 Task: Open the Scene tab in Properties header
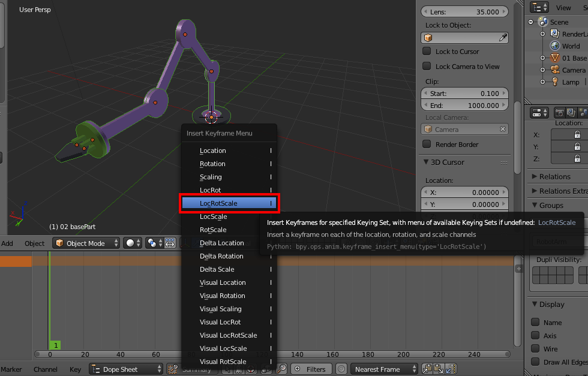[x=583, y=113]
